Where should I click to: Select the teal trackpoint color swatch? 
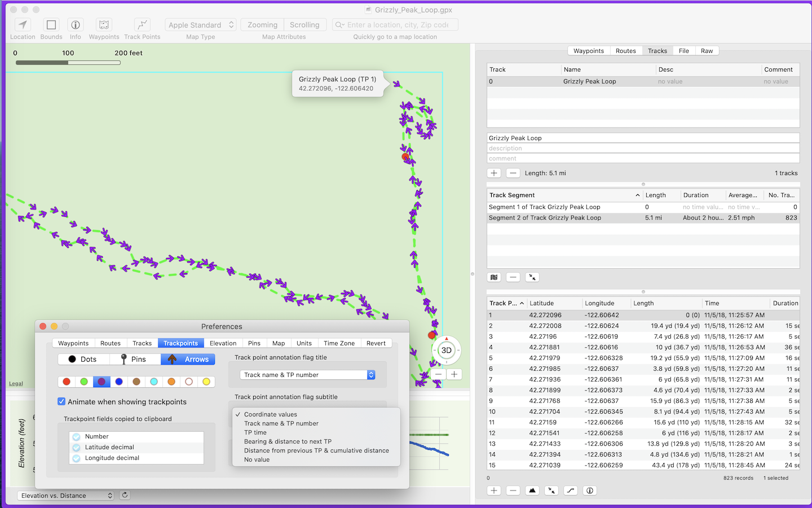[x=154, y=382]
